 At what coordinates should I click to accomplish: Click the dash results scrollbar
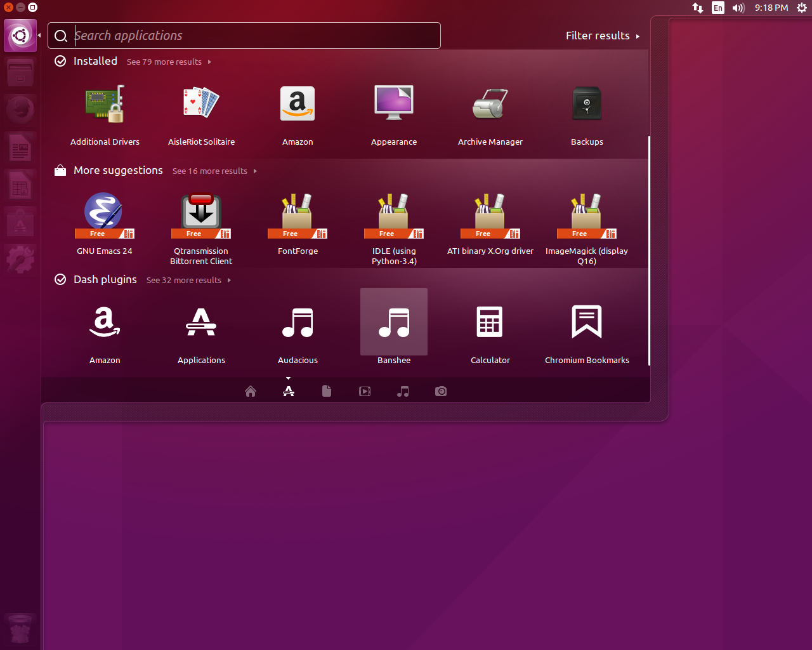tap(649, 251)
